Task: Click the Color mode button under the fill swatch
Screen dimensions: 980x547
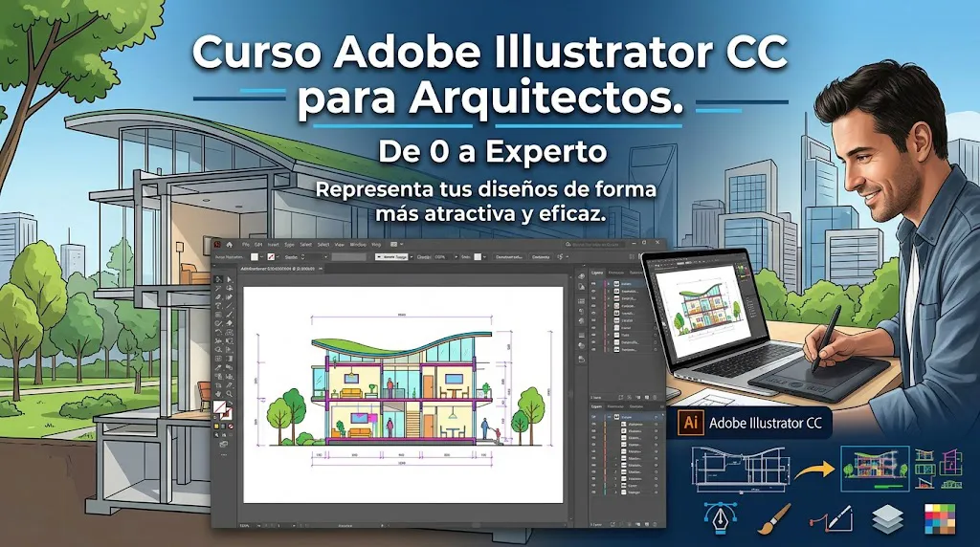Action: coord(216,426)
